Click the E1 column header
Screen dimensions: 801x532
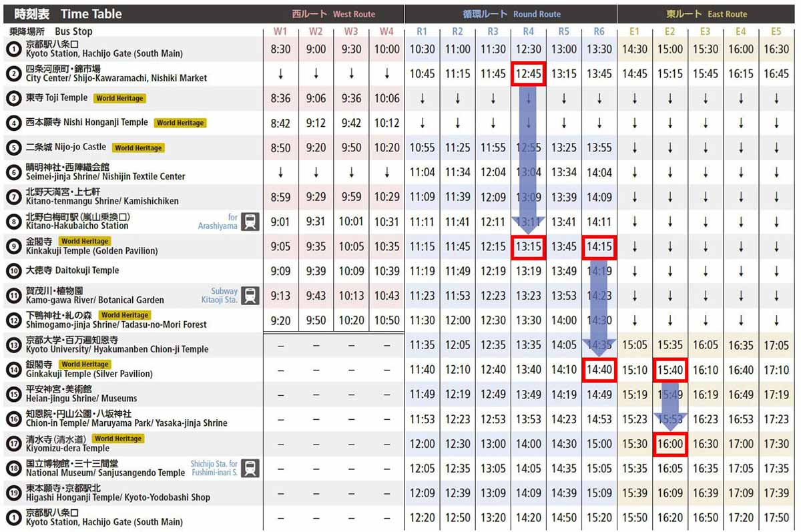[x=634, y=31]
